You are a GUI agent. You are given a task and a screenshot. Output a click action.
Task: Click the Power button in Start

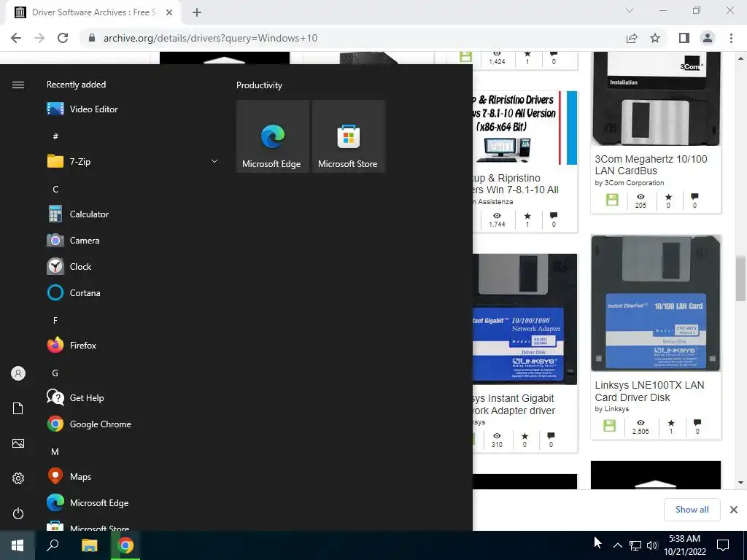[x=18, y=513]
